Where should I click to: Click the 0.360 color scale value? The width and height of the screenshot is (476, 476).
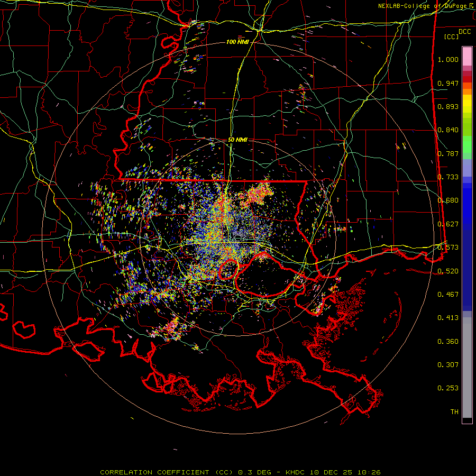tap(448, 342)
